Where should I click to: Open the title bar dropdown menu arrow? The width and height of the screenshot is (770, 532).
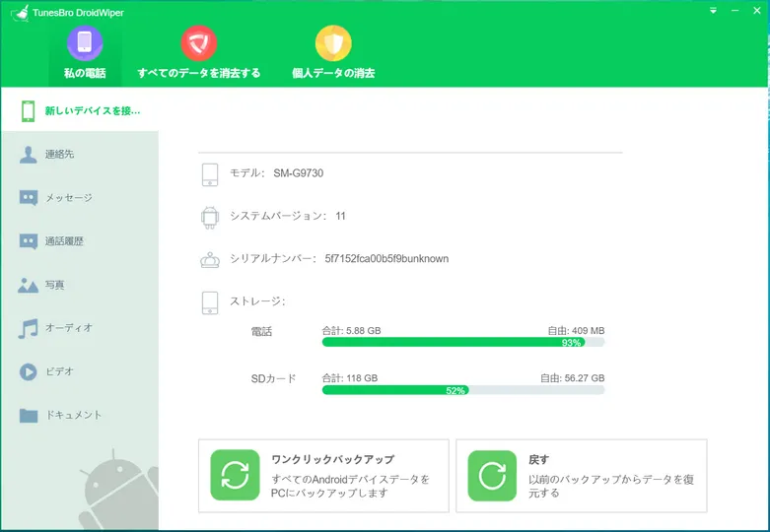(713, 10)
